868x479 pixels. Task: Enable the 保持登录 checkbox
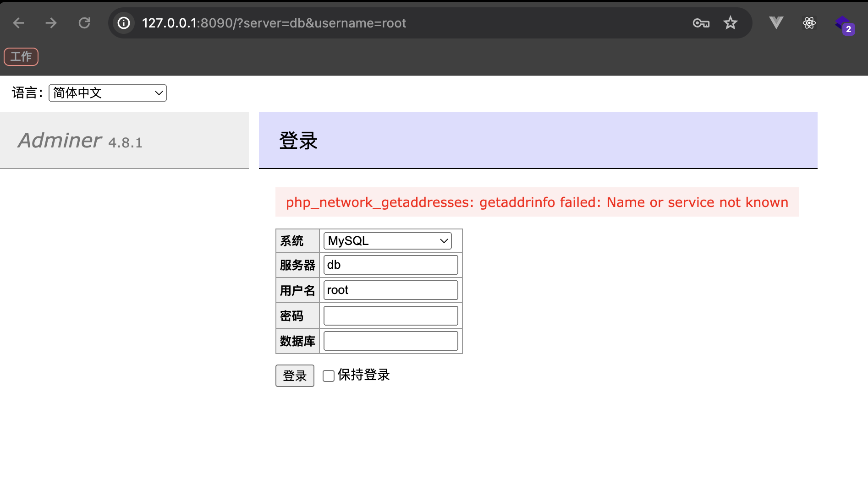329,376
